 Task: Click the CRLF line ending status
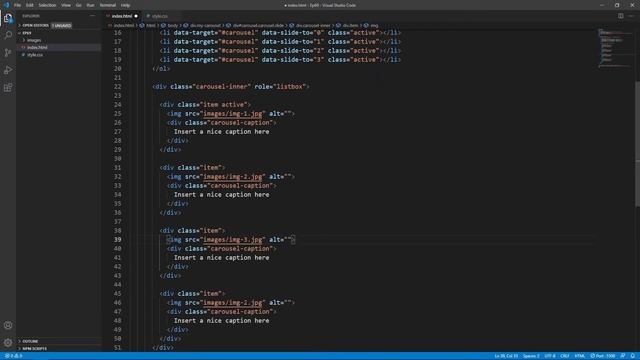click(x=565, y=356)
